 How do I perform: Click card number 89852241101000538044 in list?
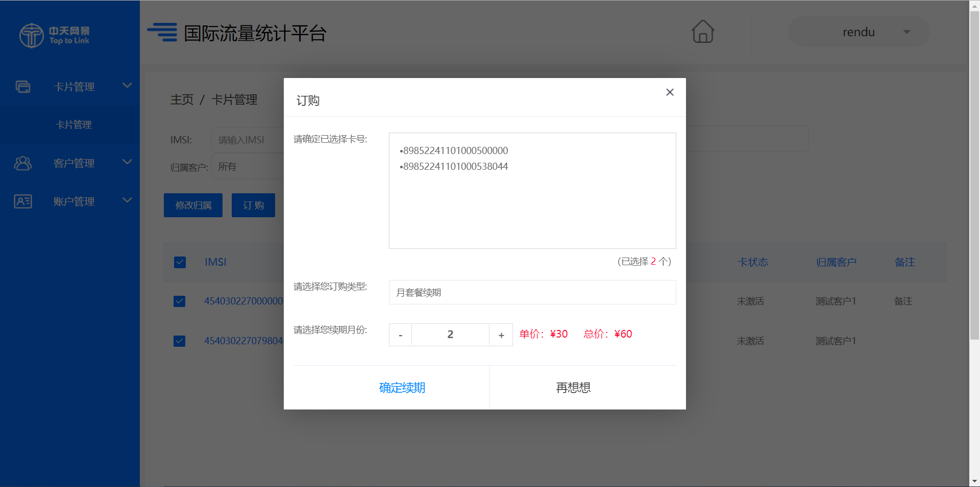click(454, 166)
